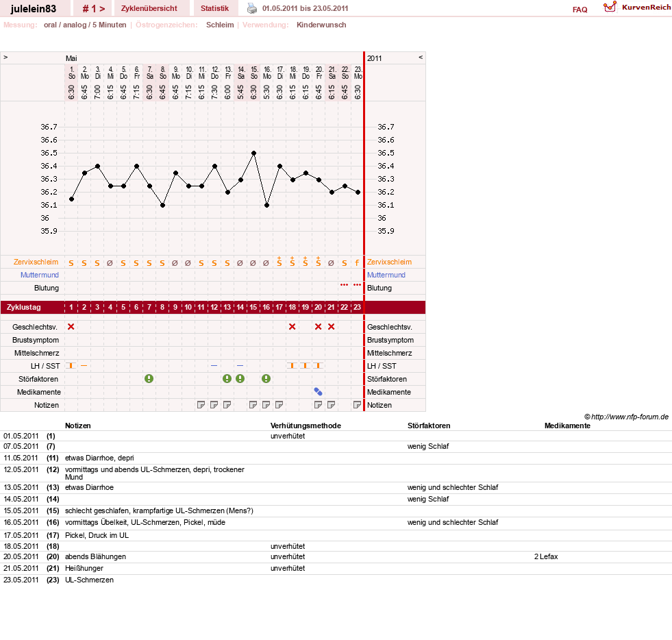Open note icon on cycle day 15
Viewport: 672px width, 640px height.
pos(253,405)
